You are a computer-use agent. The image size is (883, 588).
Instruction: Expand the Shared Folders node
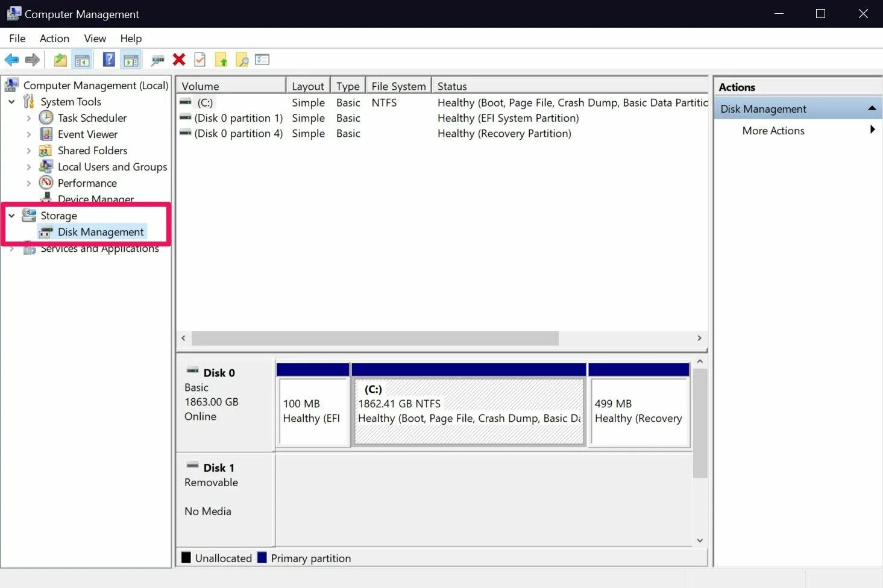pos(28,151)
